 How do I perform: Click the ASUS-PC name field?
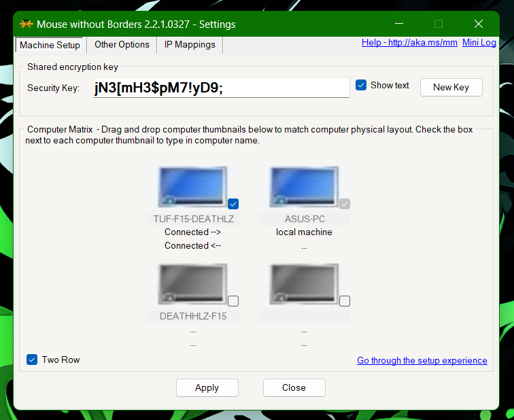click(305, 219)
